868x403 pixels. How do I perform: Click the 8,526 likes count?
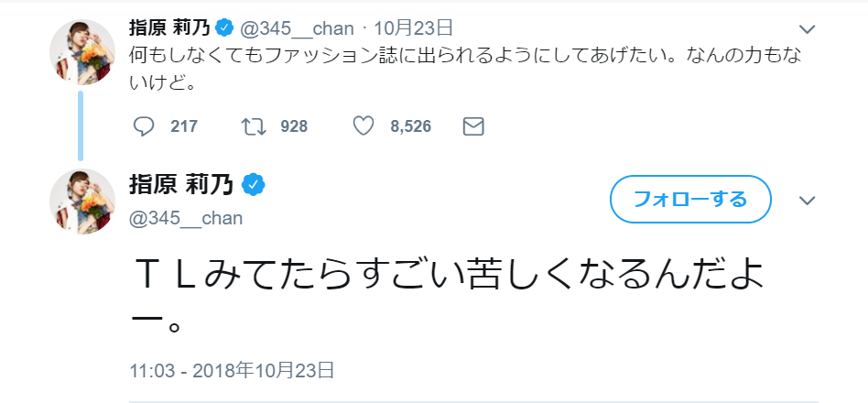click(410, 126)
